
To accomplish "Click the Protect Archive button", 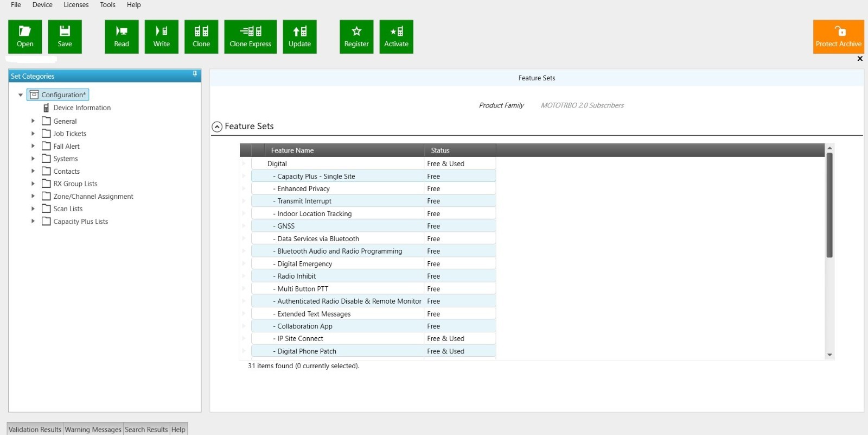I will (838, 36).
